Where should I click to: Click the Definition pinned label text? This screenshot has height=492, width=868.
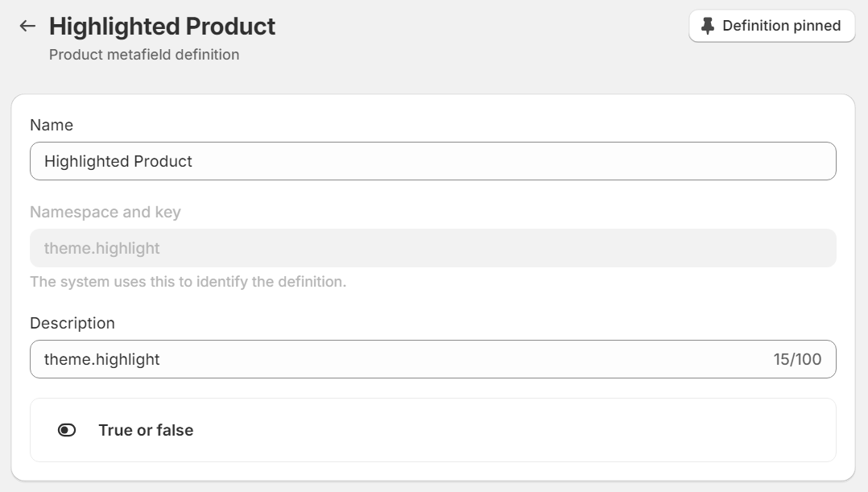pyautogui.click(x=782, y=26)
